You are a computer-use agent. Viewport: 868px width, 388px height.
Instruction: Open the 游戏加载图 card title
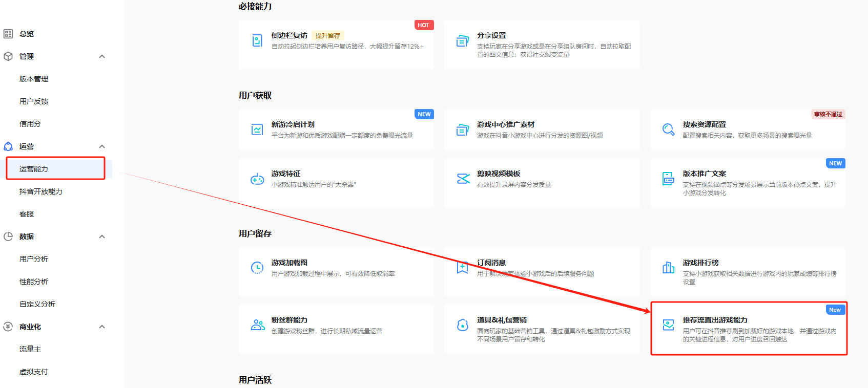click(x=290, y=263)
